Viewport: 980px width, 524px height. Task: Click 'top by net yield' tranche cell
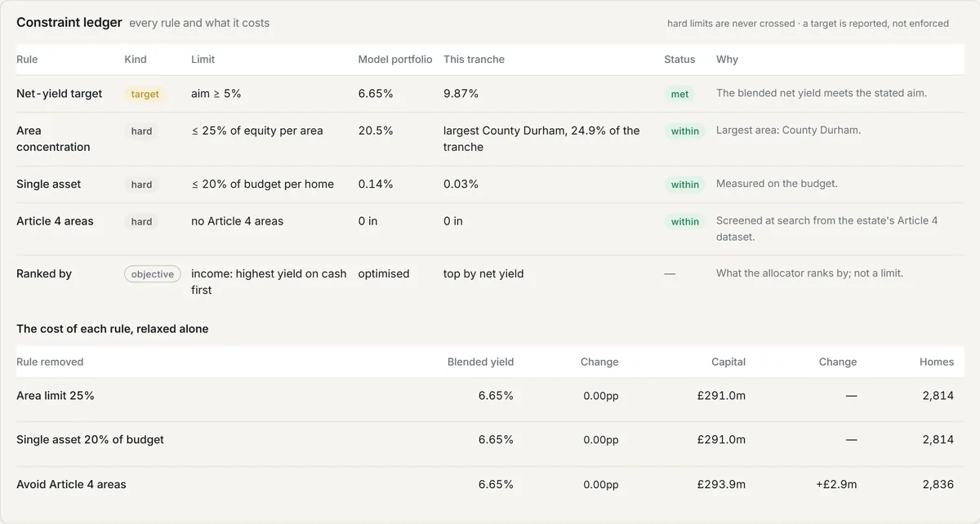click(x=483, y=274)
